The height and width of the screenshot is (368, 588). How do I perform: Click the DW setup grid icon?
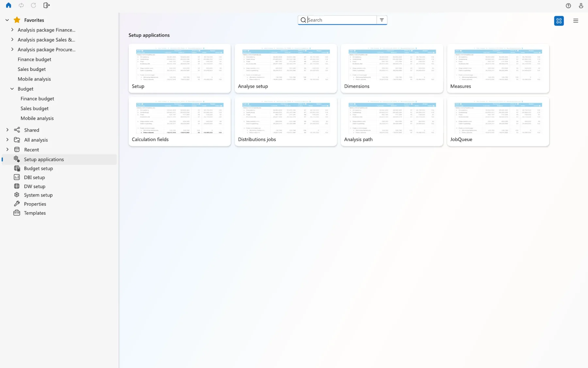pyautogui.click(x=17, y=186)
